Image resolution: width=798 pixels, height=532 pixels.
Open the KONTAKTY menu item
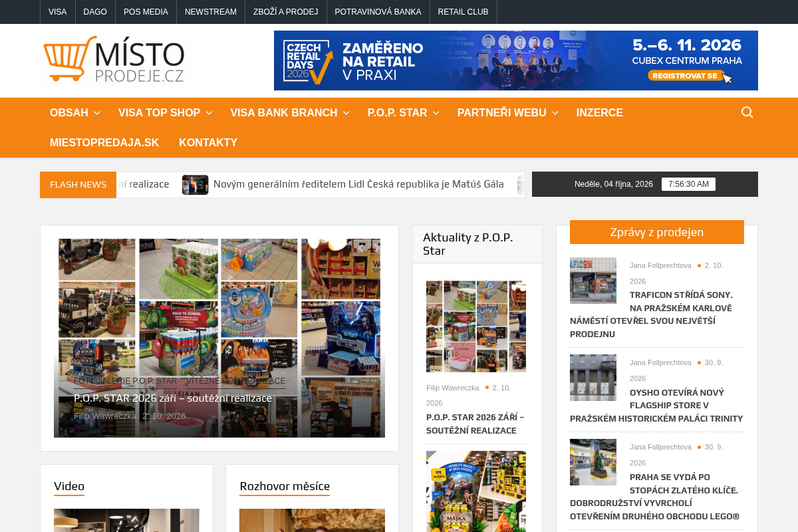coord(208,143)
